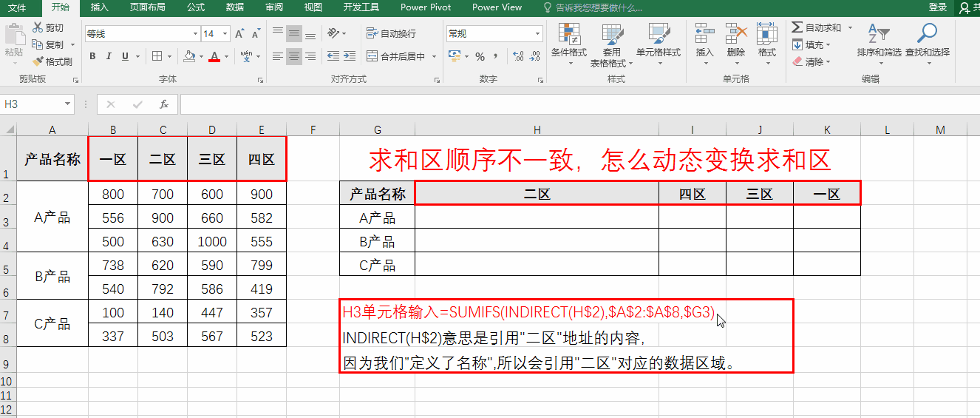Screen dimensions: 980x418
Task: Click the phonetic guide wén icon
Action: pyautogui.click(x=246, y=56)
